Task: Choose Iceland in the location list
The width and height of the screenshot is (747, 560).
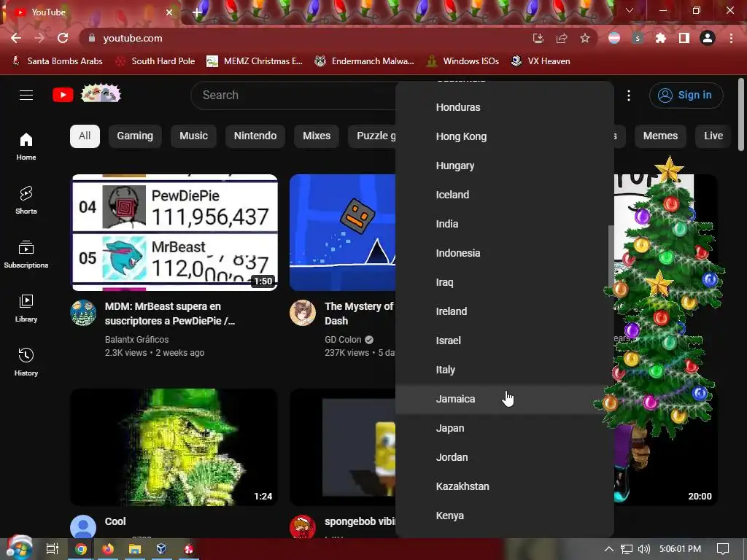Action: (x=505, y=195)
